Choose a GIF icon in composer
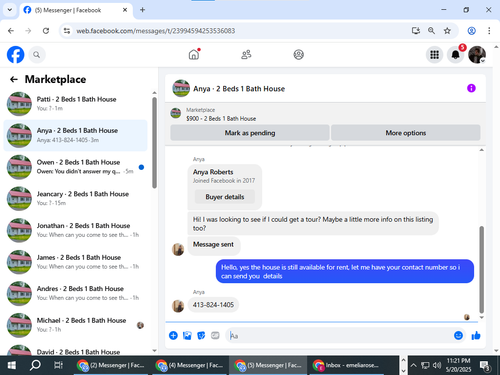Viewport: 500px width, 375px height. (x=215, y=335)
